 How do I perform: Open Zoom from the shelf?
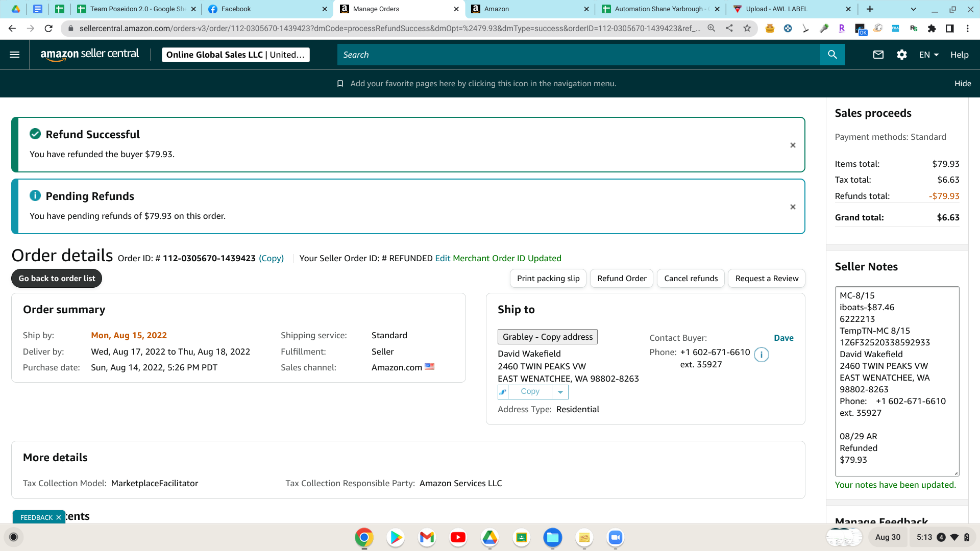[616, 537]
